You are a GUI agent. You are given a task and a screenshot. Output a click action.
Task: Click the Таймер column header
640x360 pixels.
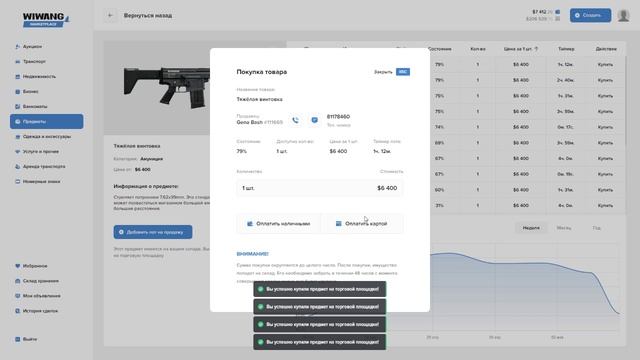[566, 49]
